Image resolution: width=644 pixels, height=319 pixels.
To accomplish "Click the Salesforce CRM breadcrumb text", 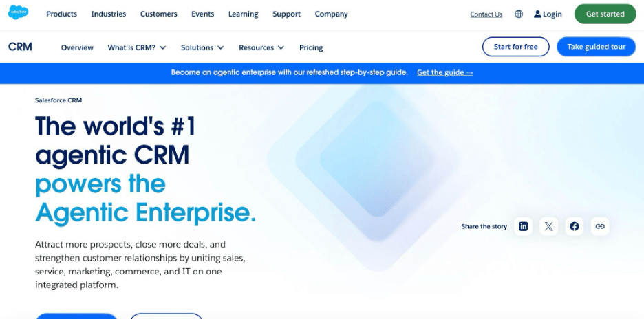I will (x=58, y=100).
